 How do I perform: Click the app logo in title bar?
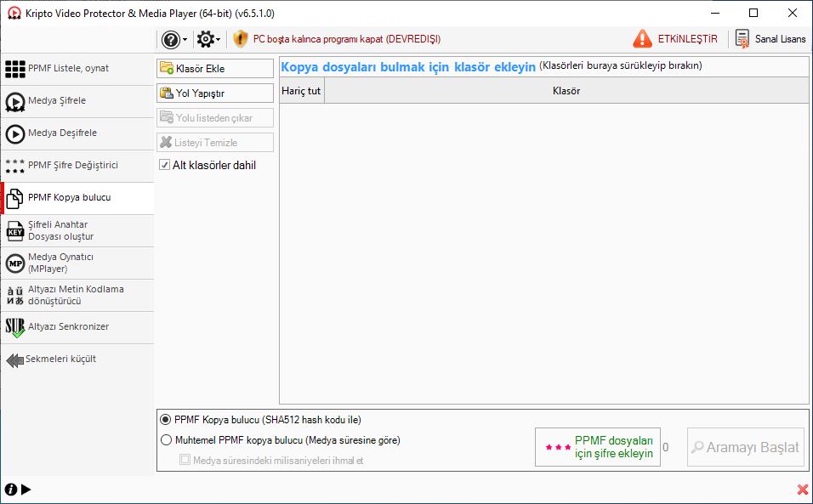(14, 13)
